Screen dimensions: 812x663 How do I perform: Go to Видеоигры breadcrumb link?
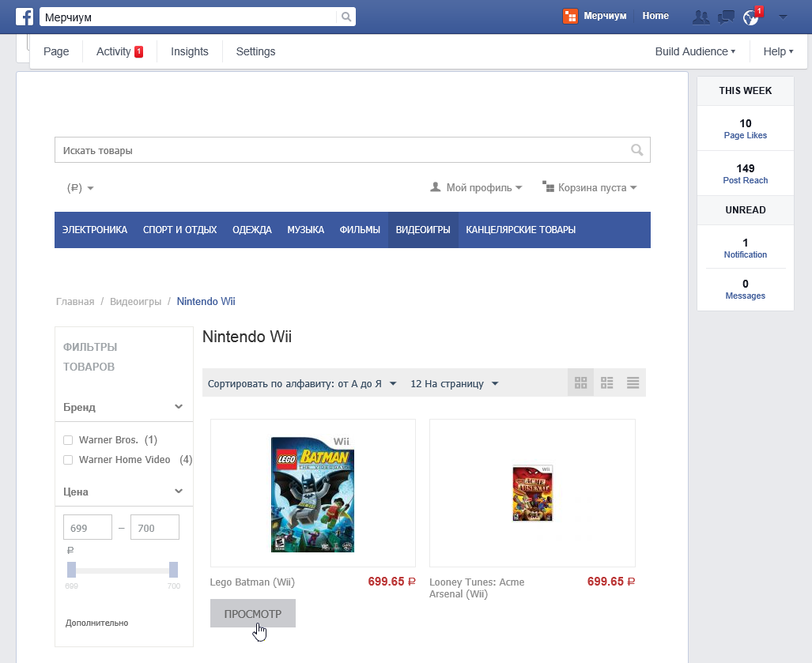click(136, 301)
